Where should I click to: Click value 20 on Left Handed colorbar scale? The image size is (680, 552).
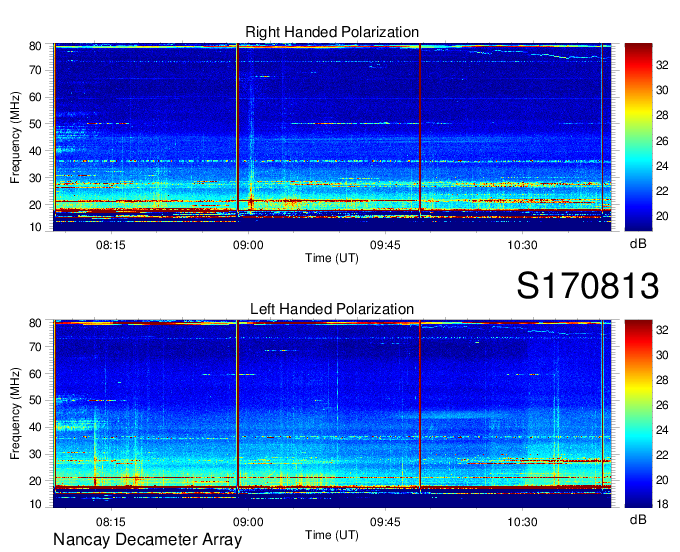coord(662,480)
